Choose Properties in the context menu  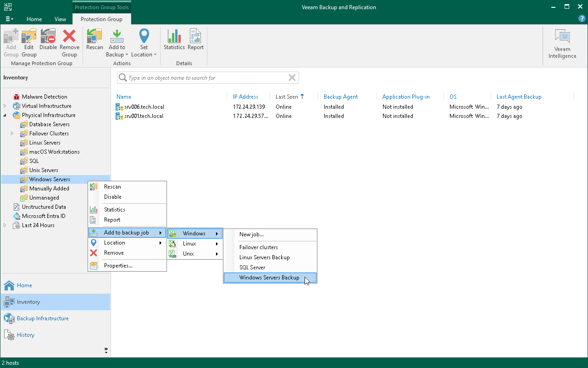pyautogui.click(x=127, y=266)
